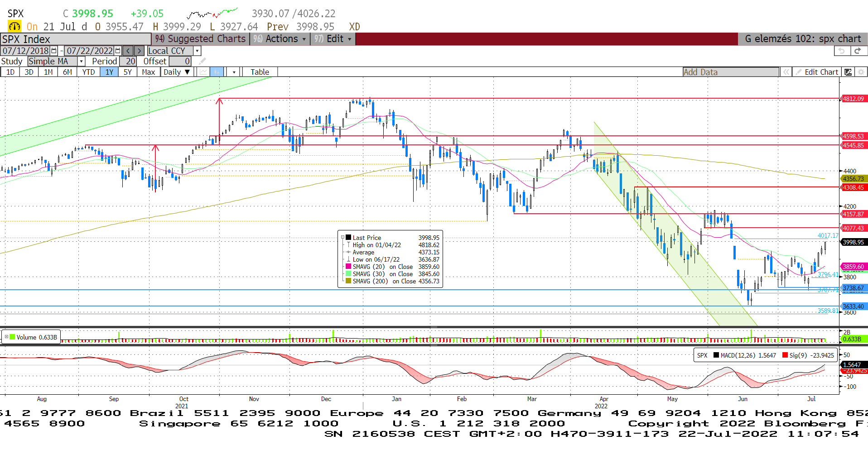Click the 0.633B volume axis label
The image size is (868, 459).
pyautogui.click(x=854, y=339)
